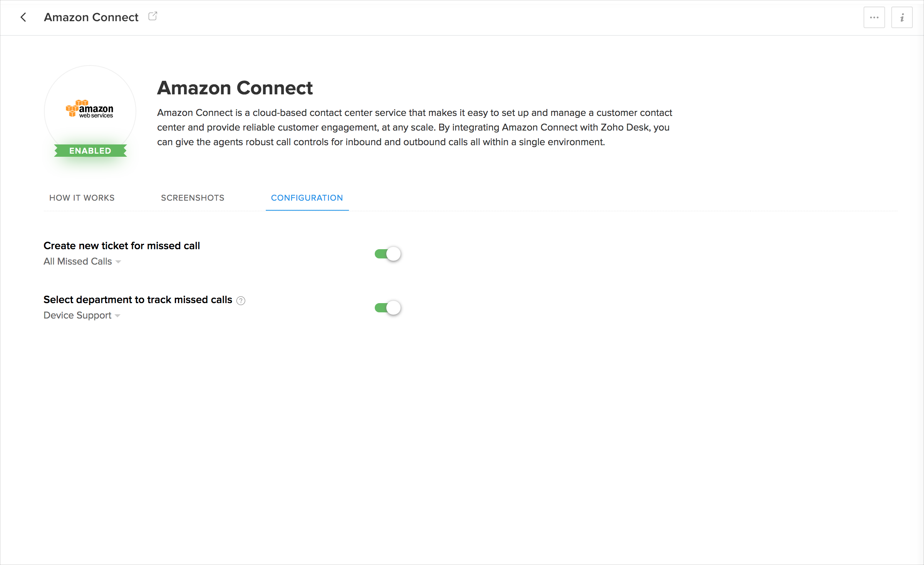Click the Amazon Web Services logo
This screenshot has height=565, width=924.
(90, 109)
